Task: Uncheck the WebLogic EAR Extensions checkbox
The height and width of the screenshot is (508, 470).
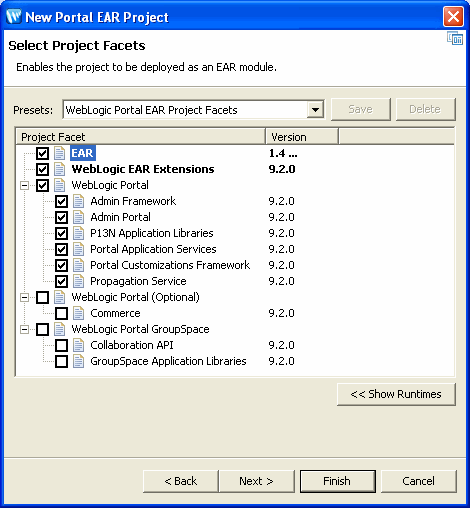Action: (x=42, y=169)
